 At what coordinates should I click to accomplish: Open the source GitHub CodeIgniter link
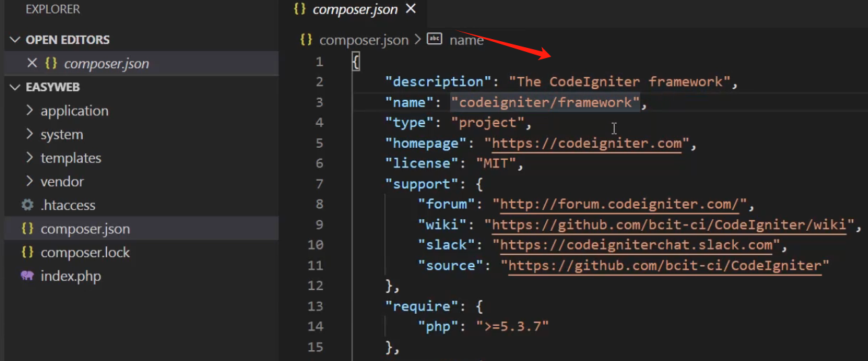665,265
